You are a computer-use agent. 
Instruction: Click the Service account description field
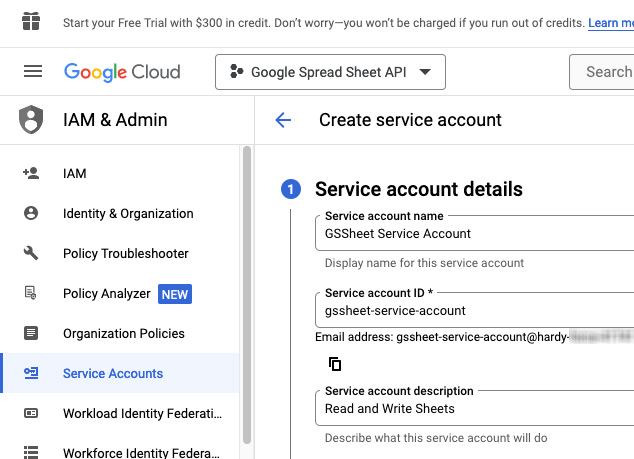click(x=474, y=408)
